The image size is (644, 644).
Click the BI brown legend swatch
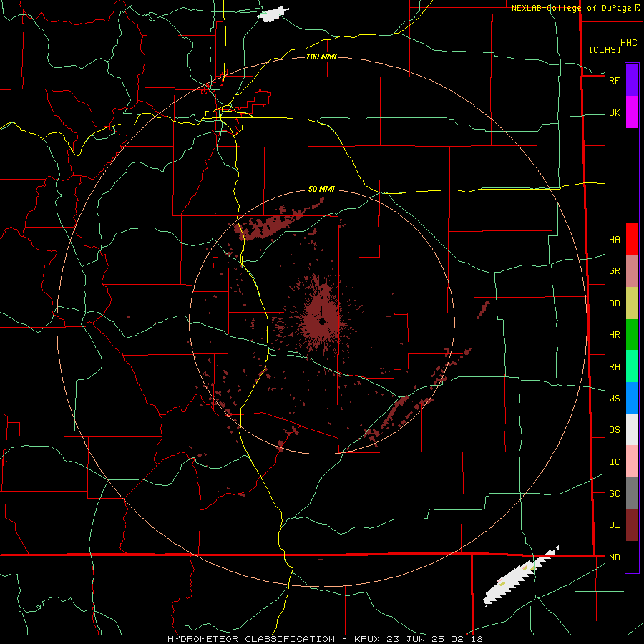pos(632,525)
